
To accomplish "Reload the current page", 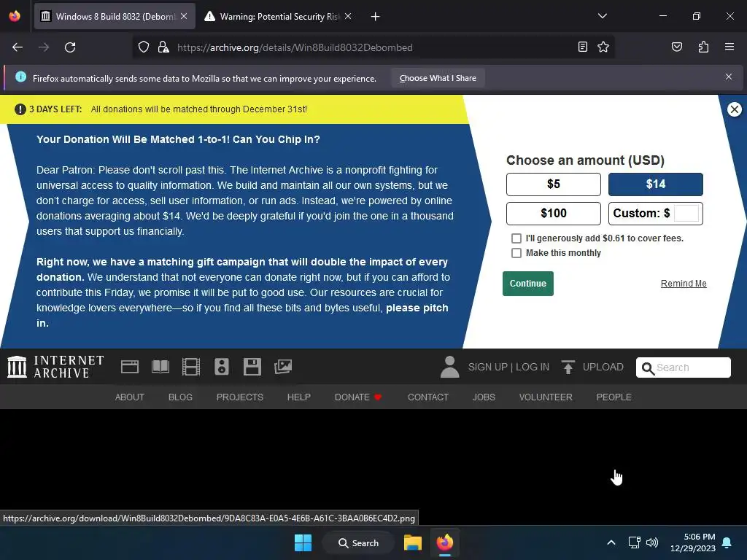I will tap(70, 47).
